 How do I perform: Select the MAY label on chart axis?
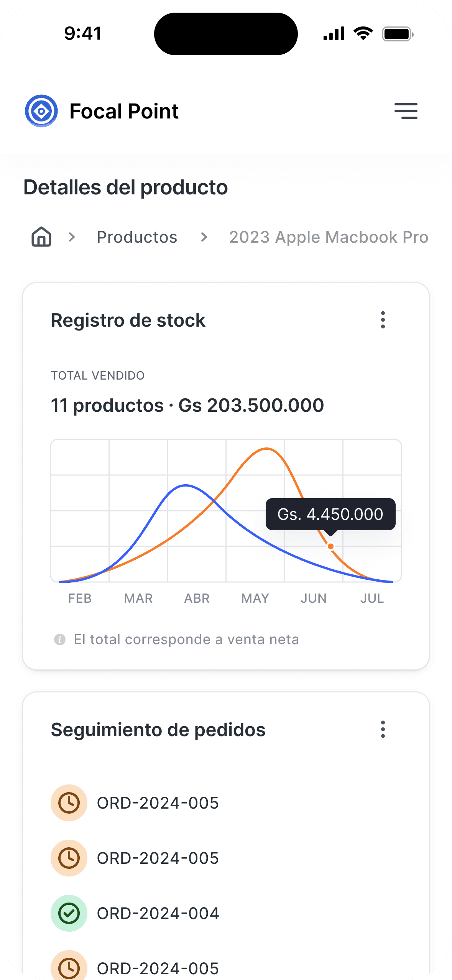coord(255,598)
